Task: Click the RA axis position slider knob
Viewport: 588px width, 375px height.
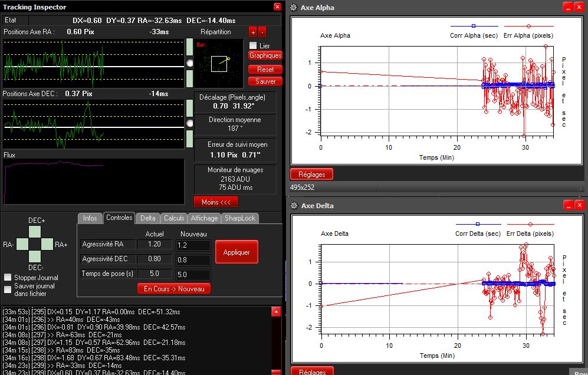Action: pyautogui.click(x=189, y=63)
